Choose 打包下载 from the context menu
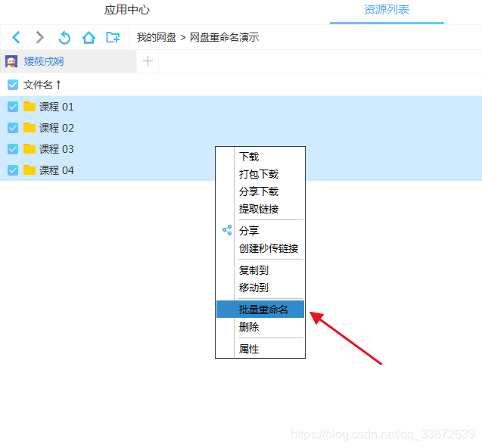Image resolution: width=482 pixels, height=448 pixels. [x=260, y=174]
